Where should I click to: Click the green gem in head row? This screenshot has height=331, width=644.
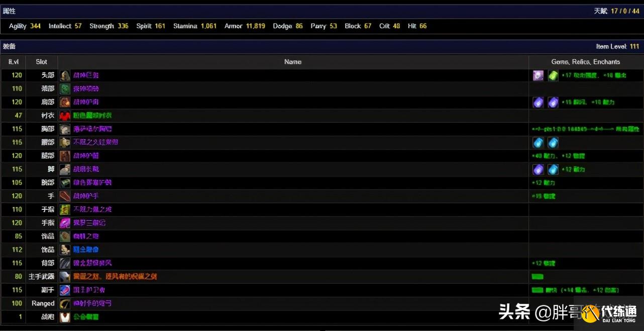click(x=553, y=75)
